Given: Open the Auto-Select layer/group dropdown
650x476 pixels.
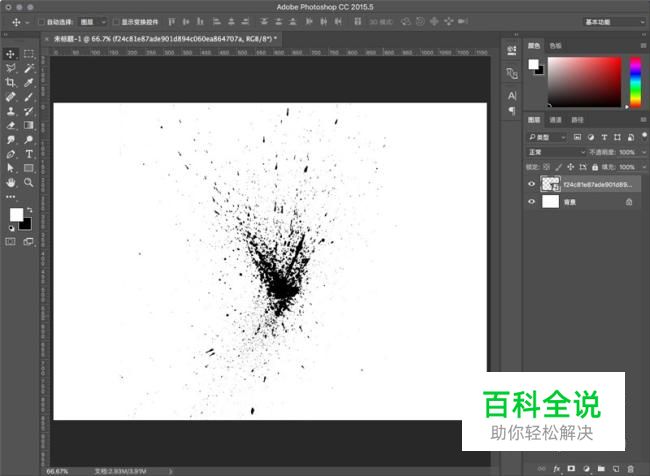Looking at the screenshot, I should (93, 22).
